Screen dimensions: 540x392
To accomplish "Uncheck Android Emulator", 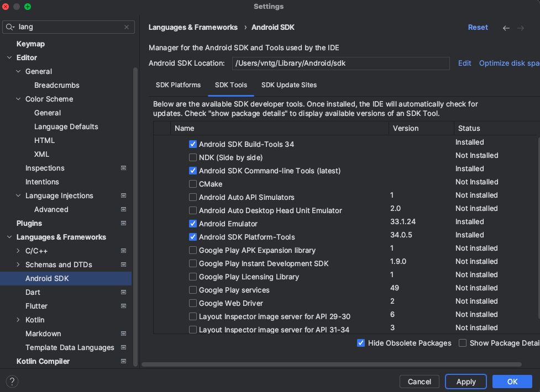I will [x=193, y=224].
